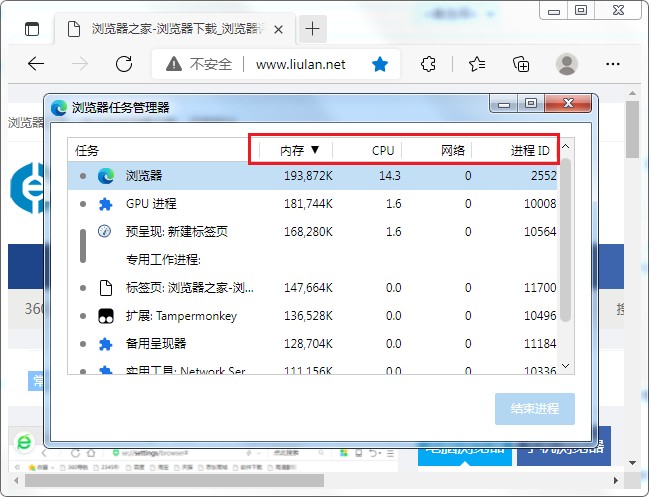Minimize the 浏览器任务管理器 window
The image size is (649, 497).
(x=504, y=103)
